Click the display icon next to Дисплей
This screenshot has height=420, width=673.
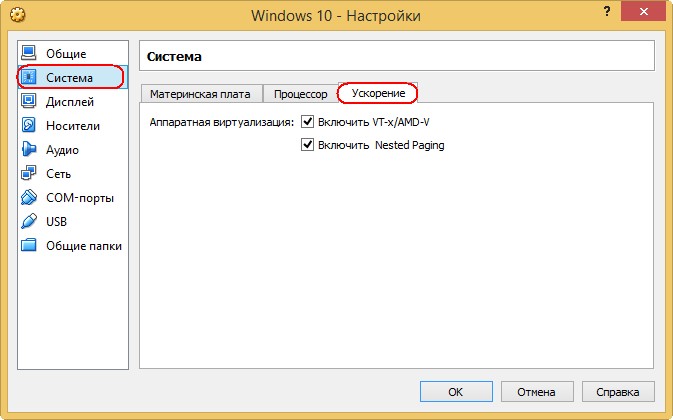(29, 101)
